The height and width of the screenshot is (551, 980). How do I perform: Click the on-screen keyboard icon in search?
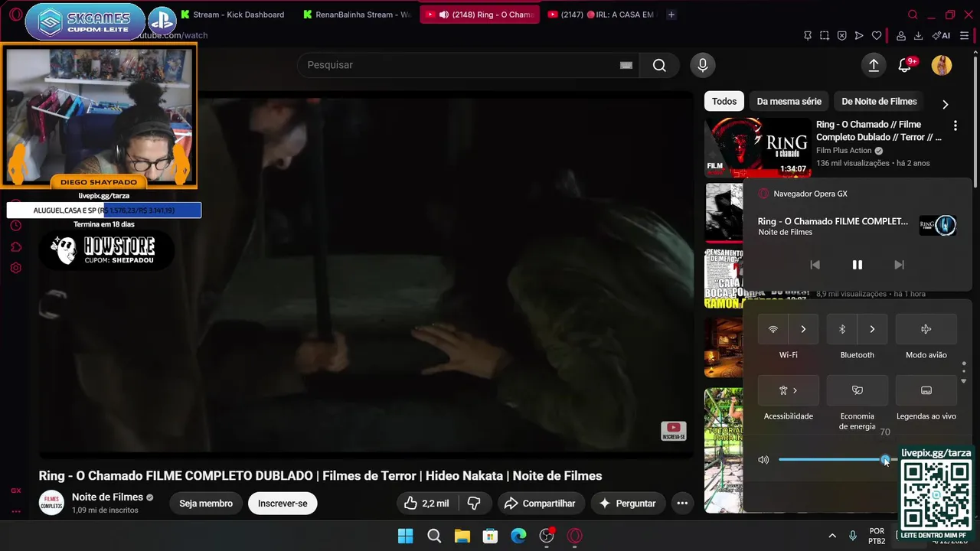coord(626,65)
